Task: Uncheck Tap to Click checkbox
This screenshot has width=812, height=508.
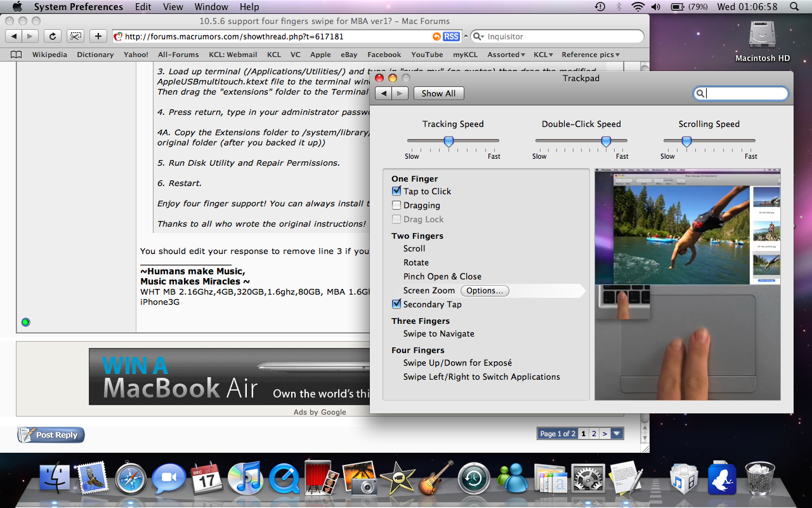Action: click(396, 191)
